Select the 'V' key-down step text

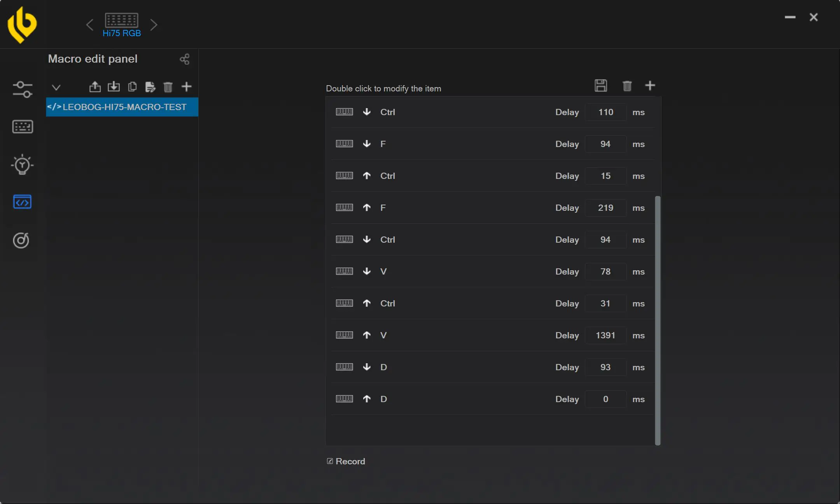(x=383, y=271)
